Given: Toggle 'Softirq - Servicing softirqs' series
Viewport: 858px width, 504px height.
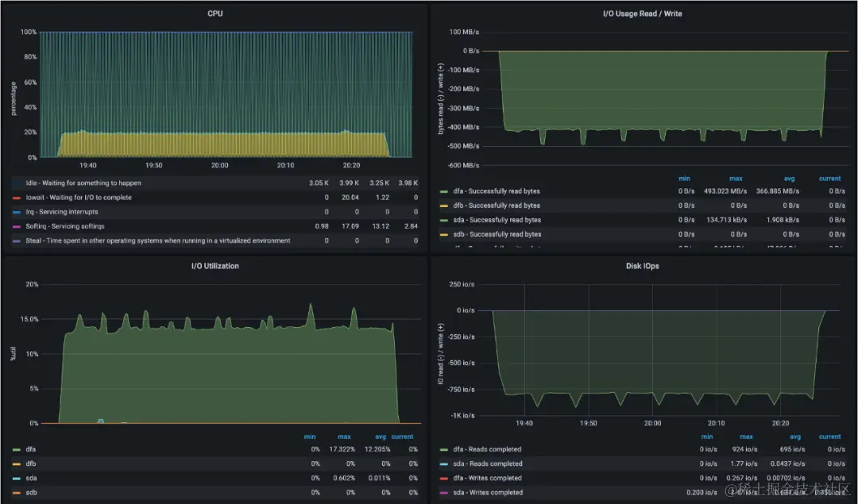Looking at the screenshot, I should point(65,226).
